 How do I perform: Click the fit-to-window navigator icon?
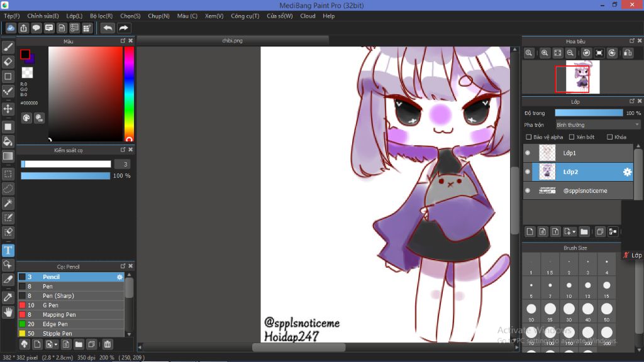click(557, 53)
